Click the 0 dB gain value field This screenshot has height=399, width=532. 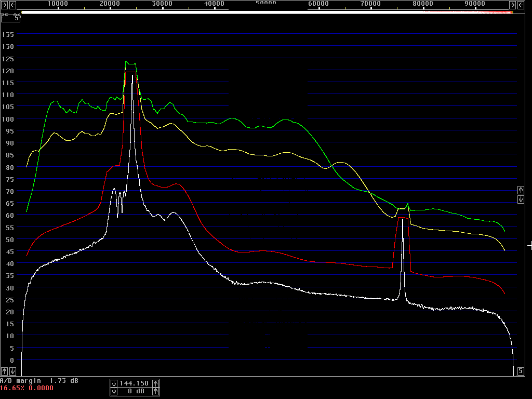click(136, 392)
